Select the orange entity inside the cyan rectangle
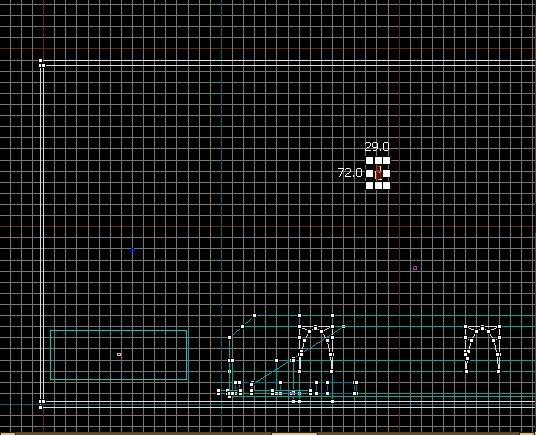The height and width of the screenshot is (435, 536). point(119,354)
